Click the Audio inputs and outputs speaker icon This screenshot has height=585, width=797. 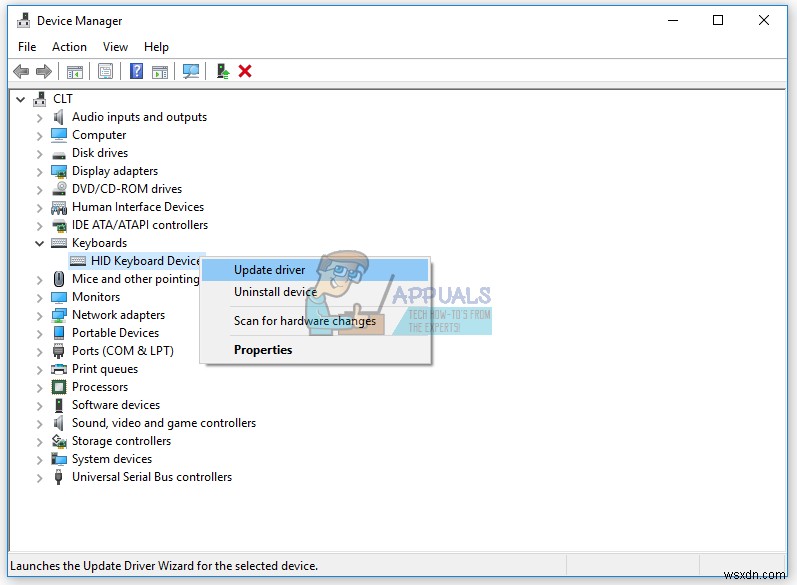coord(58,117)
